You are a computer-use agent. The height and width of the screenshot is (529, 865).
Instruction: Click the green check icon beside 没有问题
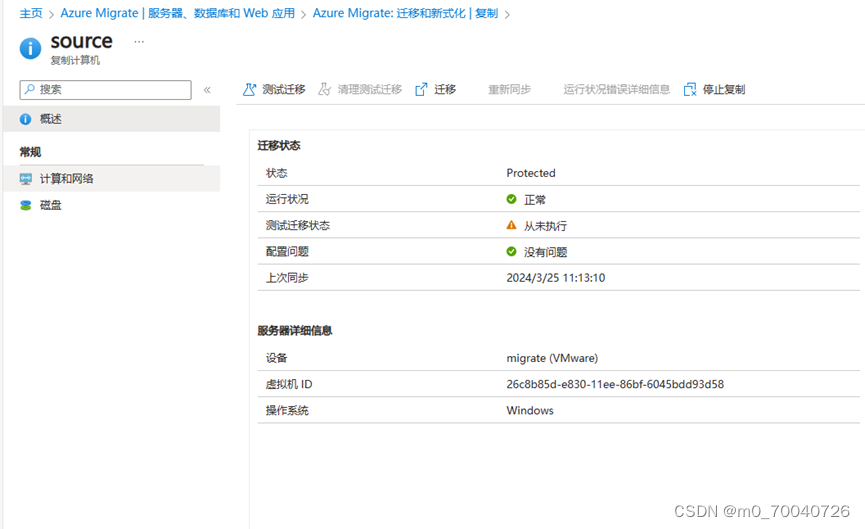point(511,252)
